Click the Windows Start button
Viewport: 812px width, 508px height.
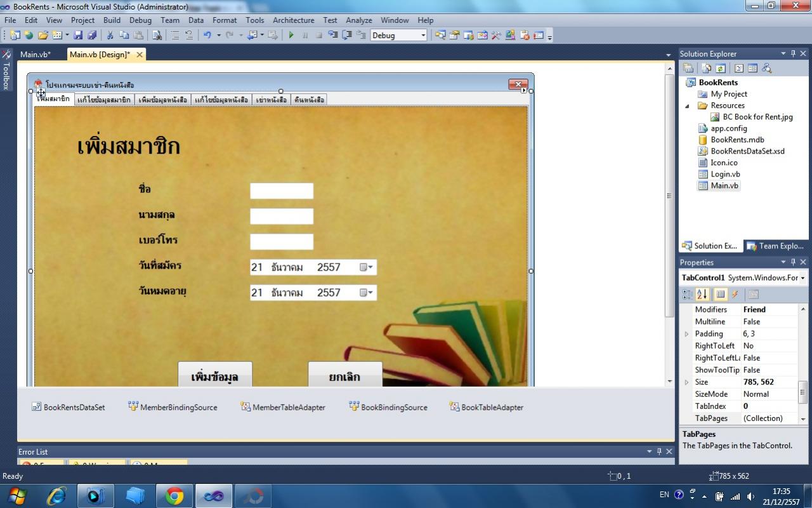click(17, 496)
